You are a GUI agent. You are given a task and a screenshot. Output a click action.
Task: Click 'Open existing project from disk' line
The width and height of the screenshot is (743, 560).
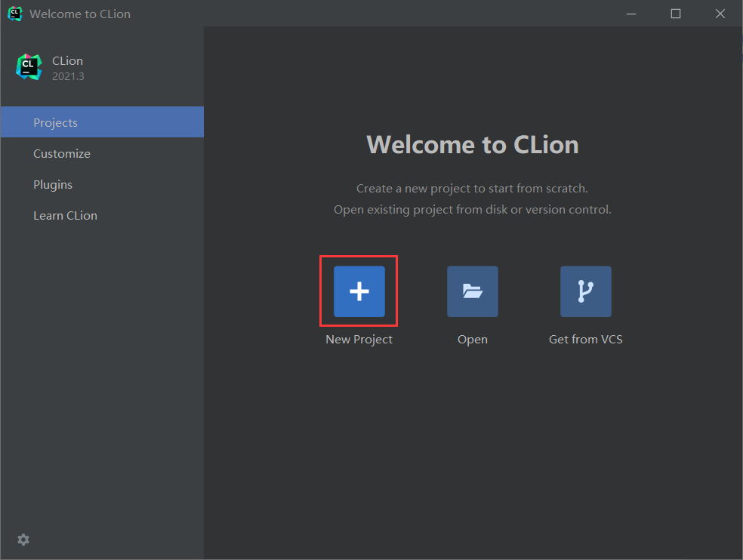click(473, 210)
